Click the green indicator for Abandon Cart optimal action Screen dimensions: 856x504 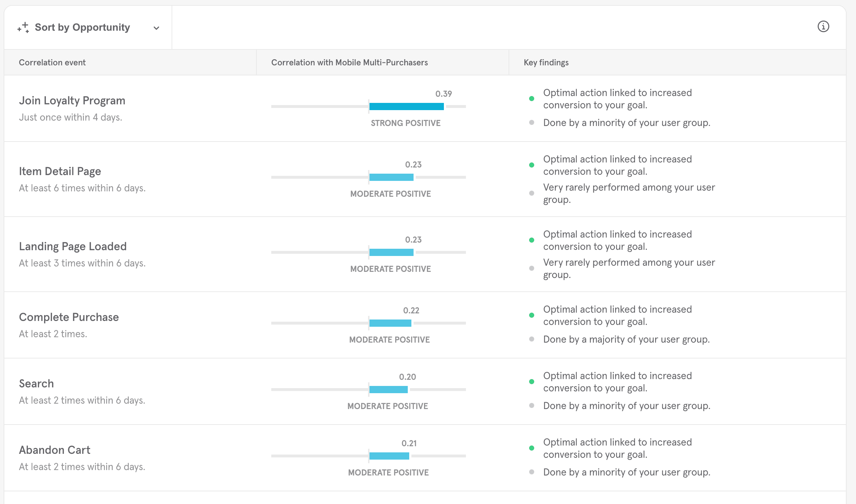pyautogui.click(x=532, y=448)
